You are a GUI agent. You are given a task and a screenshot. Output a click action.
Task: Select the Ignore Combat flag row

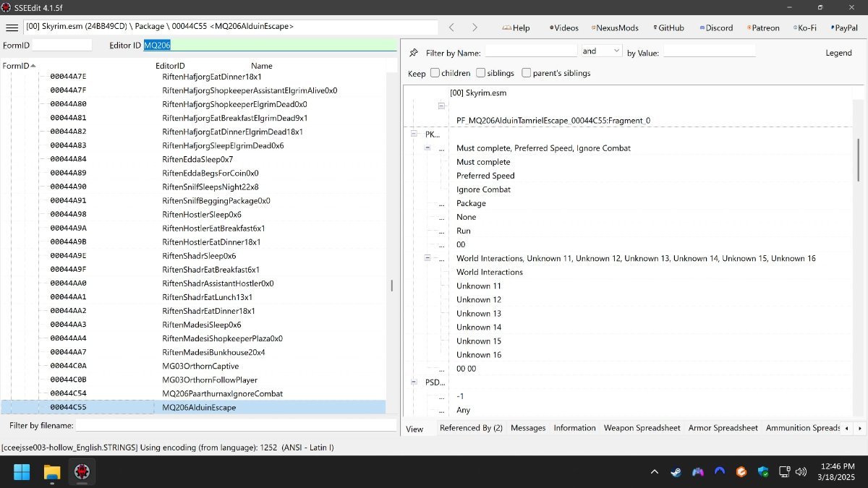pyautogui.click(x=483, y=189)
